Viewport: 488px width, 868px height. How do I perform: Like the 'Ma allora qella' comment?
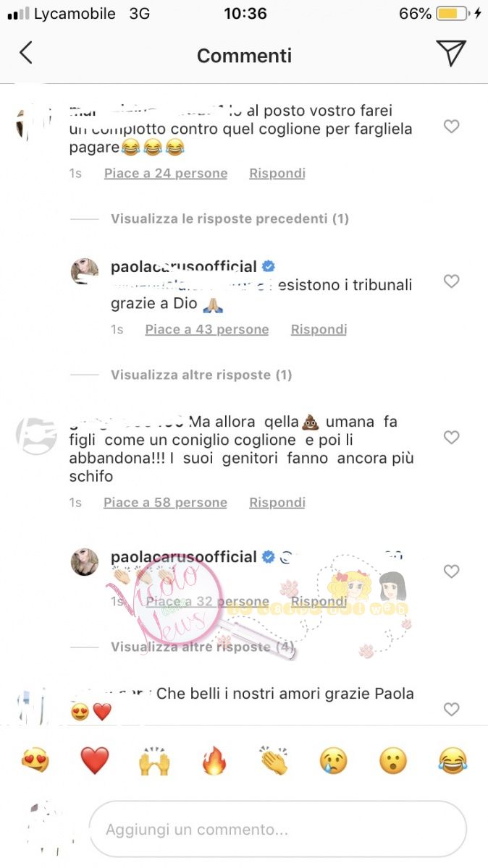point(451,438)
